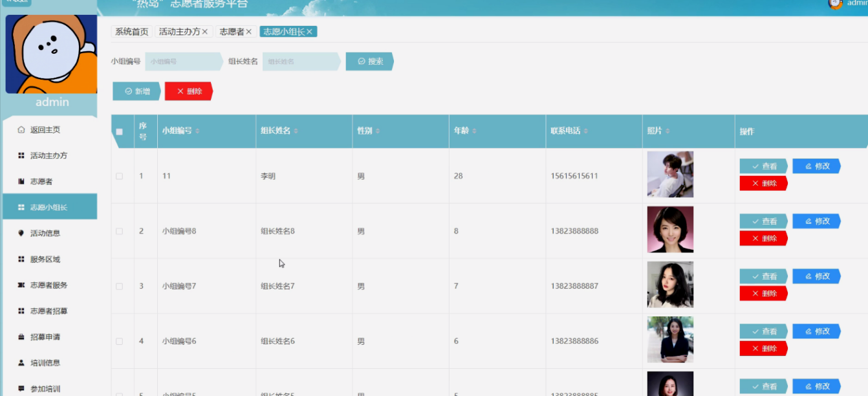Click the 搜索 button
868x396 pixels.
point(369,61)
